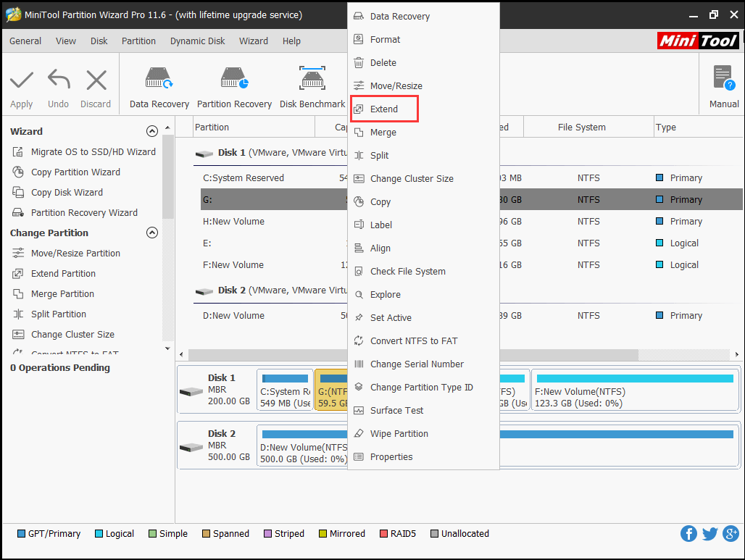Choose Move/Resize in context menu

click(x=423, y=86)
